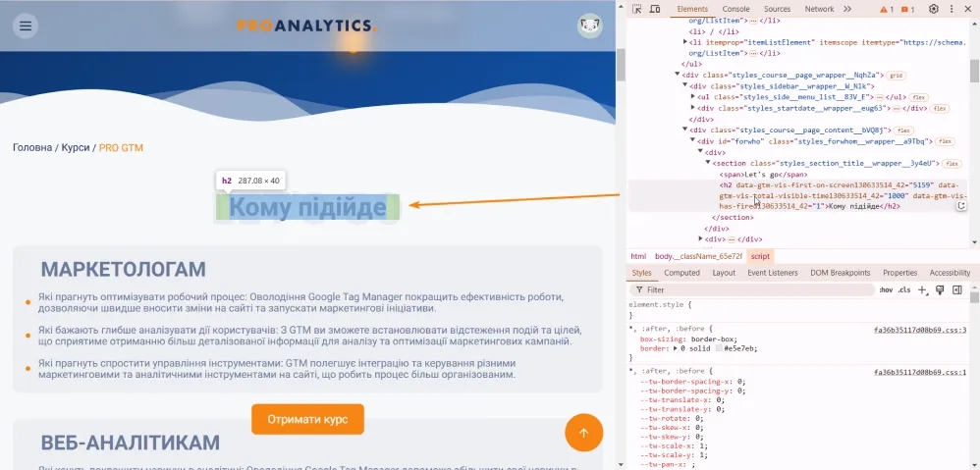980x470 pixels.
Task: Collapse the styles_section_title__wrapper section node
Action: [x=707, y=163]
